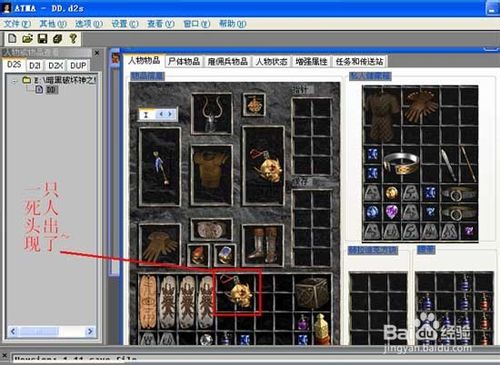Select the Horadric Cube in inventory

coord(312,294)
